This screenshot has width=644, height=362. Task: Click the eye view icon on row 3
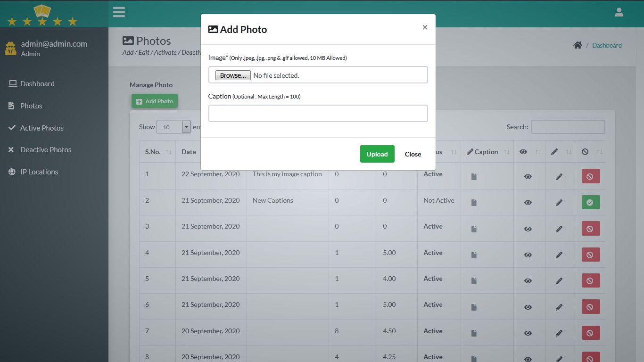tap(528, 229)
